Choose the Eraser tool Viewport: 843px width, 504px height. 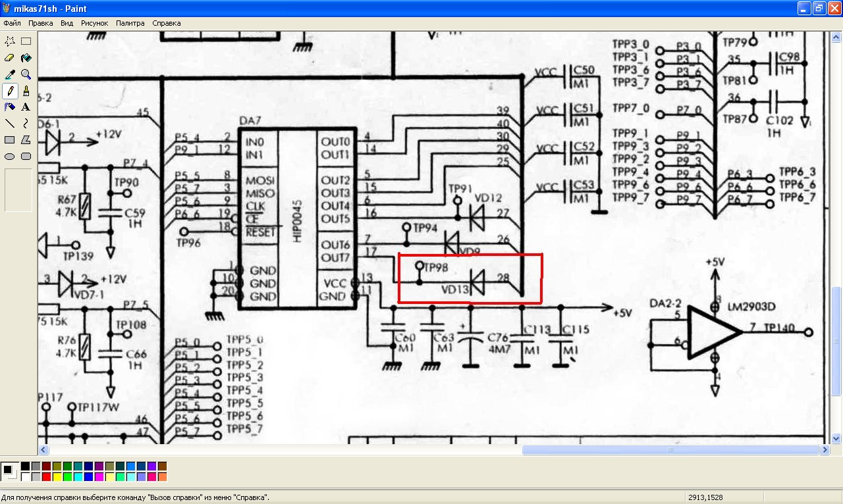10,58
